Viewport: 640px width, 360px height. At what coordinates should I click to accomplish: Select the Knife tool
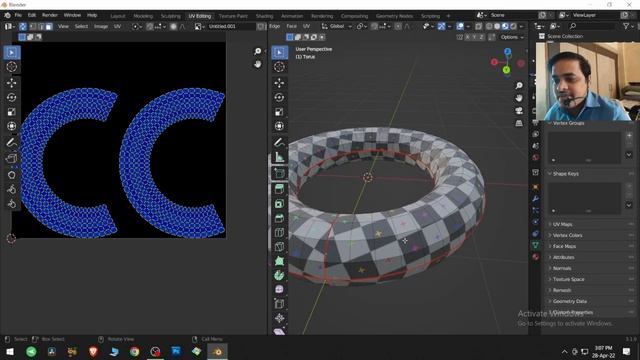(280, 247)
